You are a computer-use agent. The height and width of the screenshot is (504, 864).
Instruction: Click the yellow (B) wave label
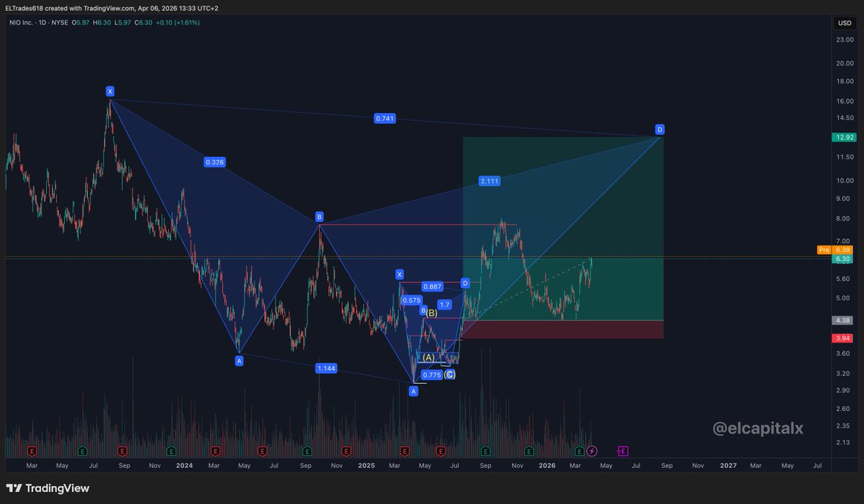pyautogui.click(x=432, y=313)
